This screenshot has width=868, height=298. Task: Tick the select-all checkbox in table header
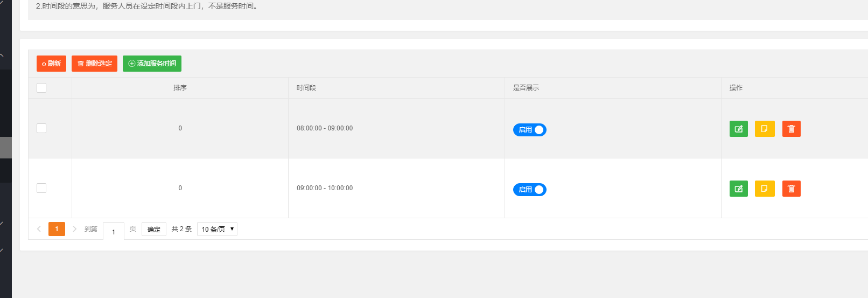[41, 88]
